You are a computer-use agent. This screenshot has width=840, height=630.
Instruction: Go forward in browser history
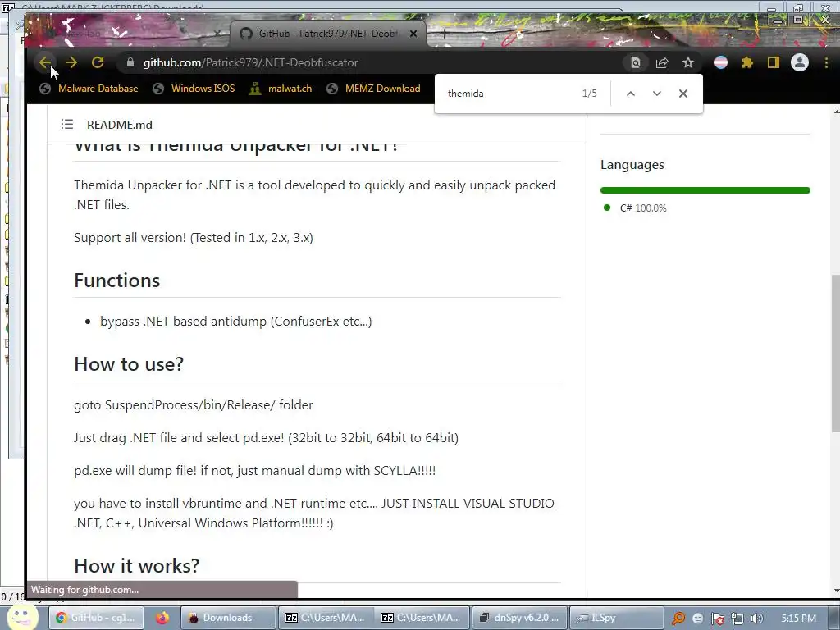pyautogui.click(x=71, y=62)
